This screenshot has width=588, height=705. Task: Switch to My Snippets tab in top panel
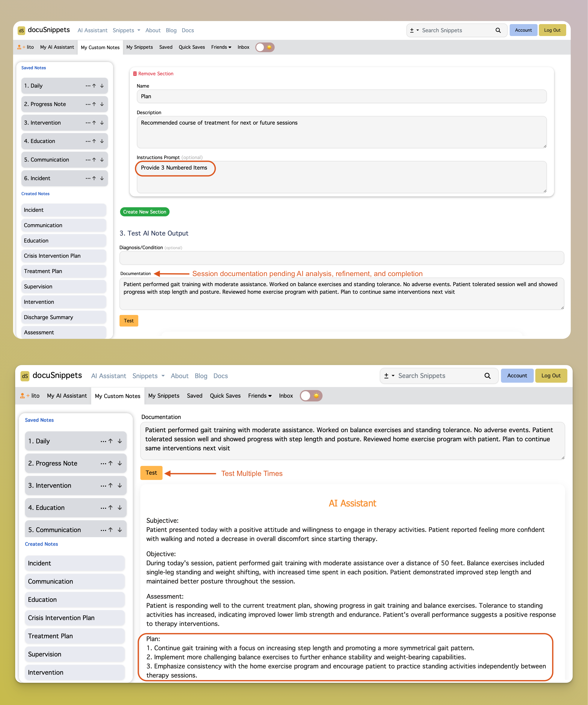click(139, 47)
